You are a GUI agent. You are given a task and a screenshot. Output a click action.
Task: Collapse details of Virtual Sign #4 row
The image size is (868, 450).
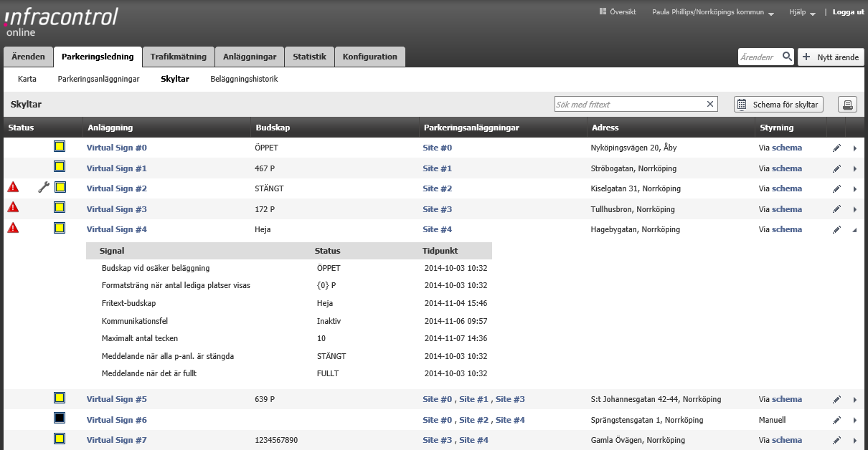point(854,230)
